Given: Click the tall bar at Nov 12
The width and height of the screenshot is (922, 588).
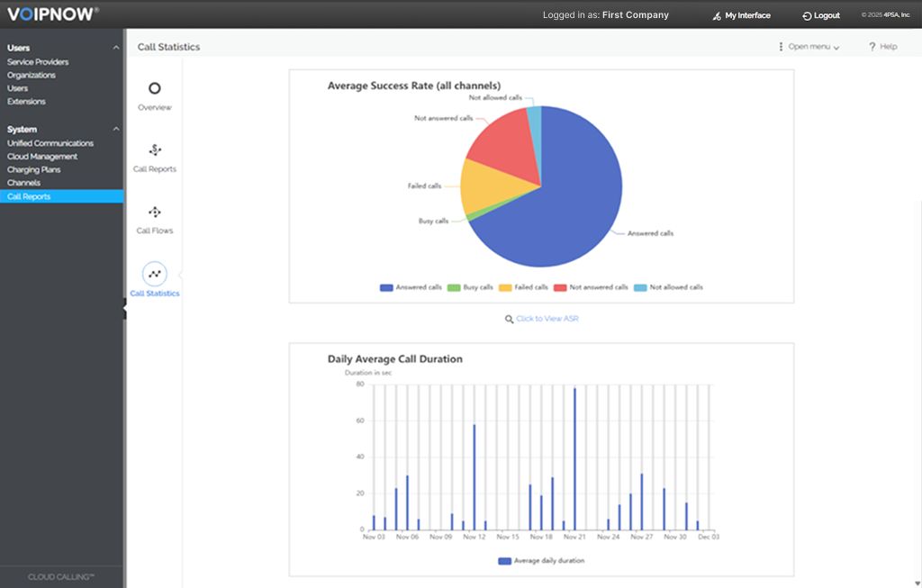Looking at the screenshot, I should pyautogui.click(x=474, y=477).
